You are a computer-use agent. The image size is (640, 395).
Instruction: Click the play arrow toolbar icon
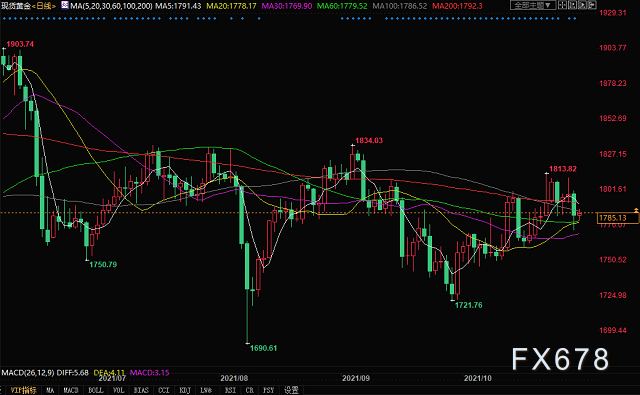582,5
